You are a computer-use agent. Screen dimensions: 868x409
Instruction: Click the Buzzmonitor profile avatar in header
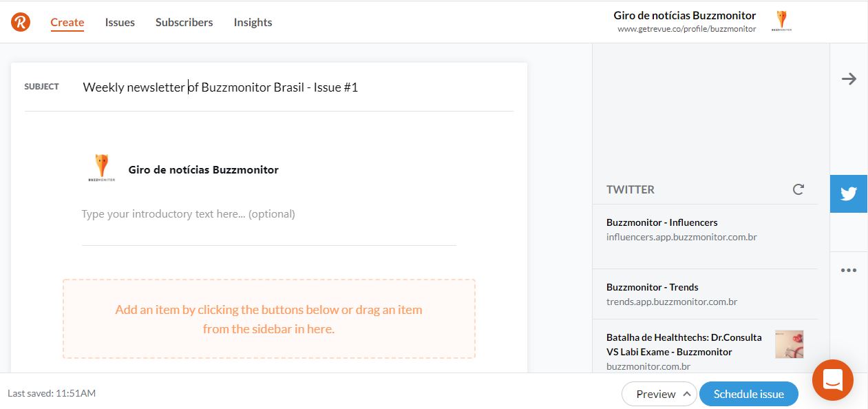(781, 21)
